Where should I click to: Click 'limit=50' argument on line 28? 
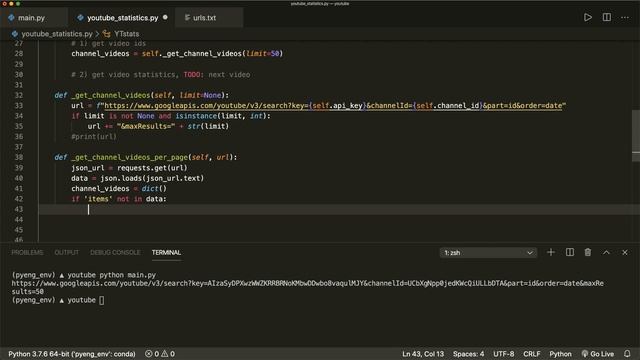(x=262, y=53)
